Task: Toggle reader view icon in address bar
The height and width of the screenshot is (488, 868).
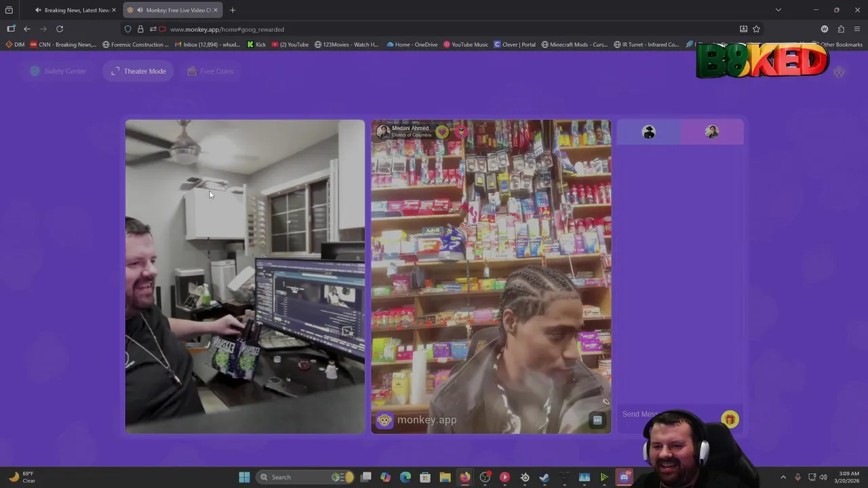Action: pyautogui.click(x=743, y=29)
